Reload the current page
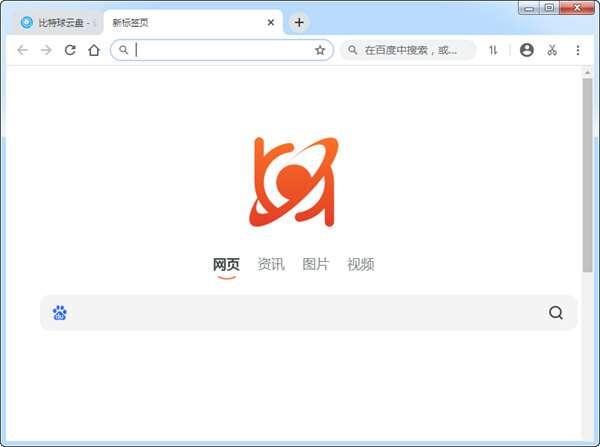The image size is (600, 447). pos(70,50)
